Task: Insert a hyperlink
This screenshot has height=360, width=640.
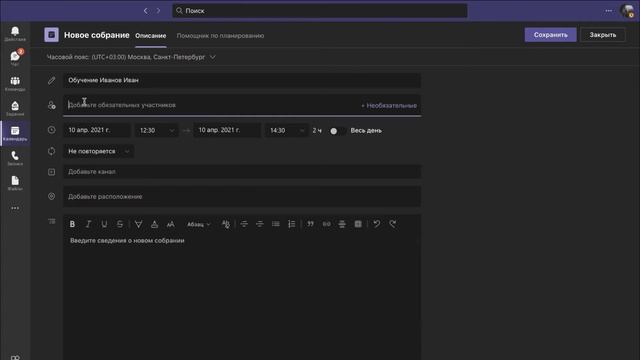Action: pyautogui.click(x=327, y=224)
